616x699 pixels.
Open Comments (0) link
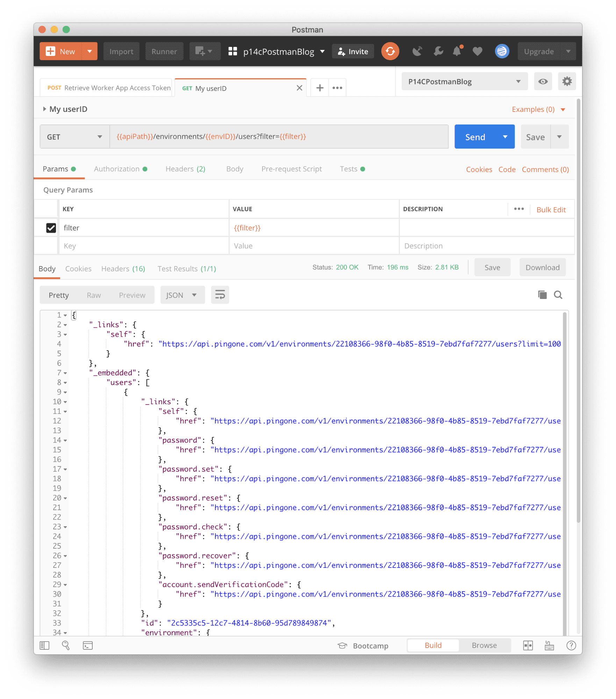point(545,169)
